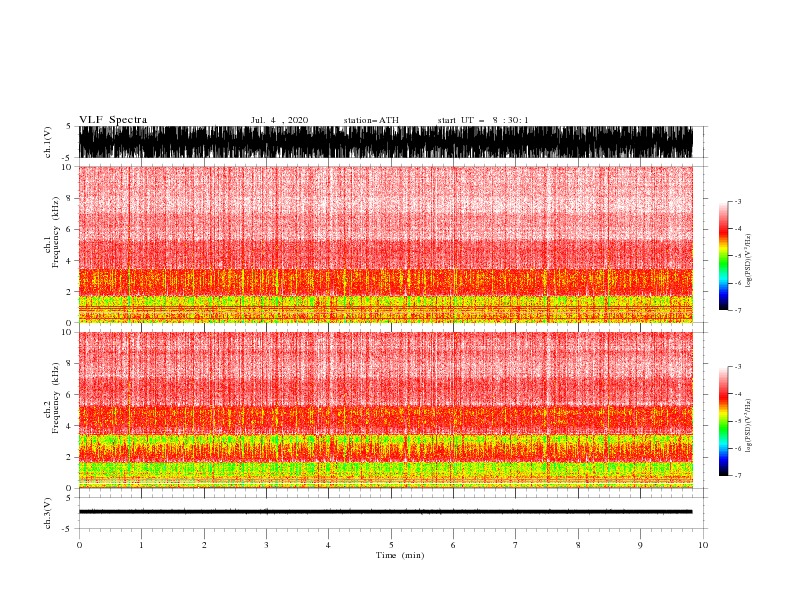The width and height of the screenshot is (792, 612).
Task: Click the ch.1 spectrogram panel
Action: (x=386, y=244)
